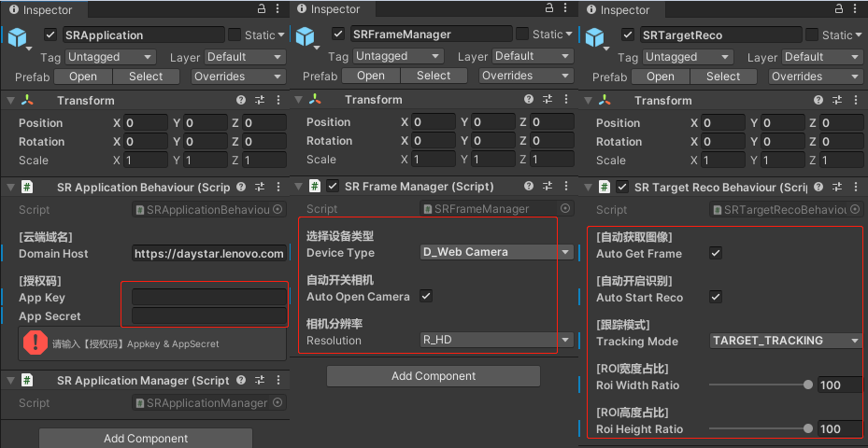This screenshot has width=868, height=448.
Task: Toggle Static checkbox for SRApplication
Action: tap(235, 35)
